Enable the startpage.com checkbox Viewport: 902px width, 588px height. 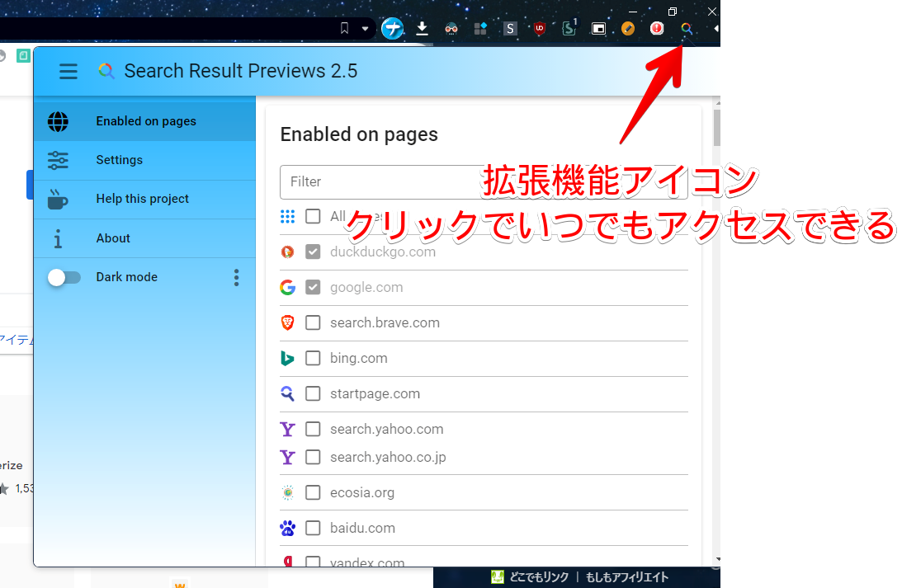click(x=313, y=393)
